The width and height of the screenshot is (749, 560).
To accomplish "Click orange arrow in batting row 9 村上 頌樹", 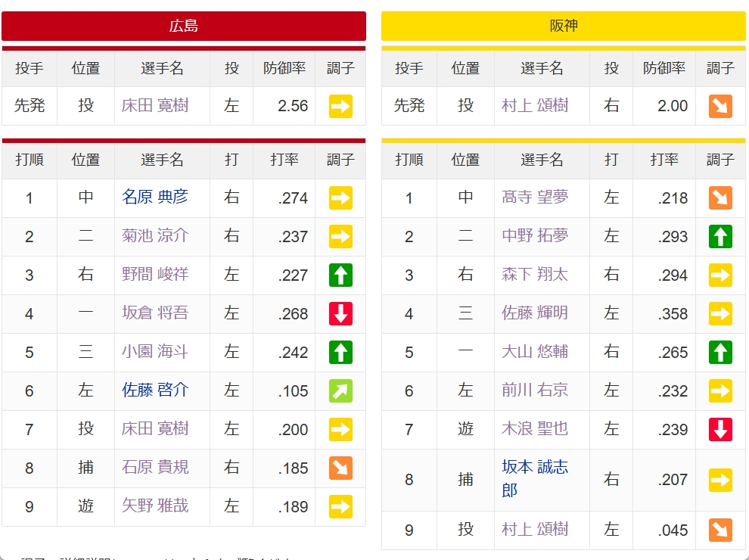I will pos(720,530).
